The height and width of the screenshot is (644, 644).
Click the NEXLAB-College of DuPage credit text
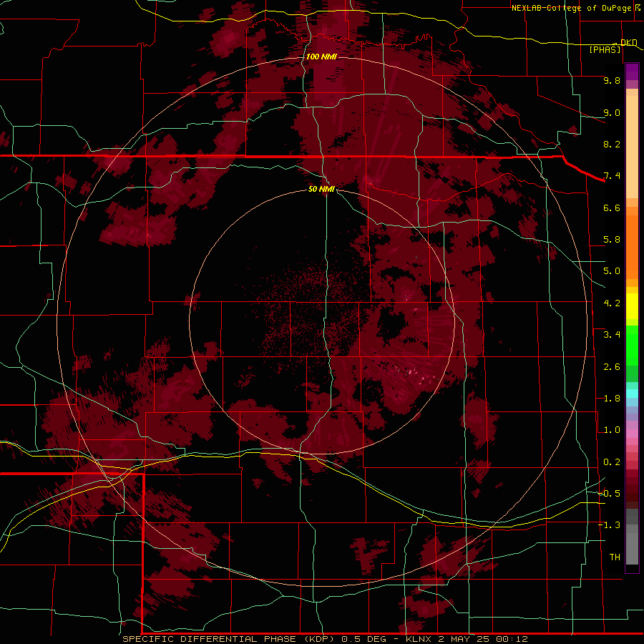pyautogui.click(x=573, y=8)
